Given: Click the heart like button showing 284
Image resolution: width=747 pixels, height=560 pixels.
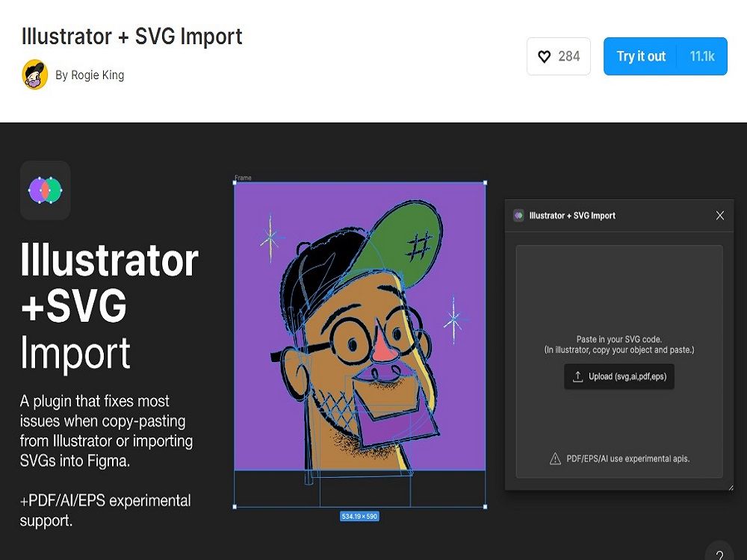Looking at the screenshot, I should pos(558,56).
